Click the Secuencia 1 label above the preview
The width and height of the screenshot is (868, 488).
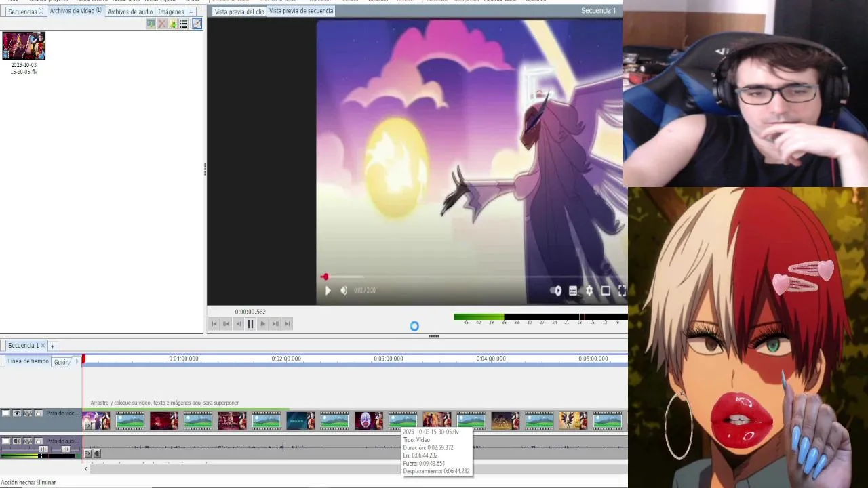pos(599,11)
